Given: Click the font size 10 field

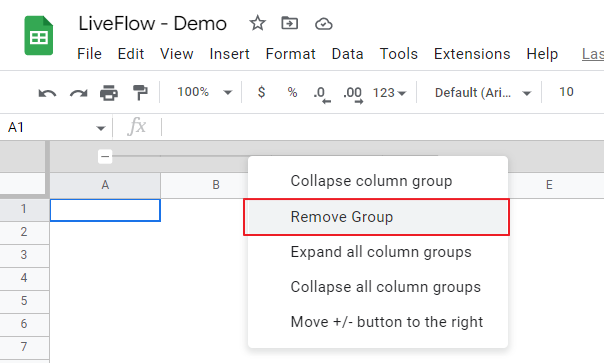Looking at the screenshot, I should coord(566,92).
